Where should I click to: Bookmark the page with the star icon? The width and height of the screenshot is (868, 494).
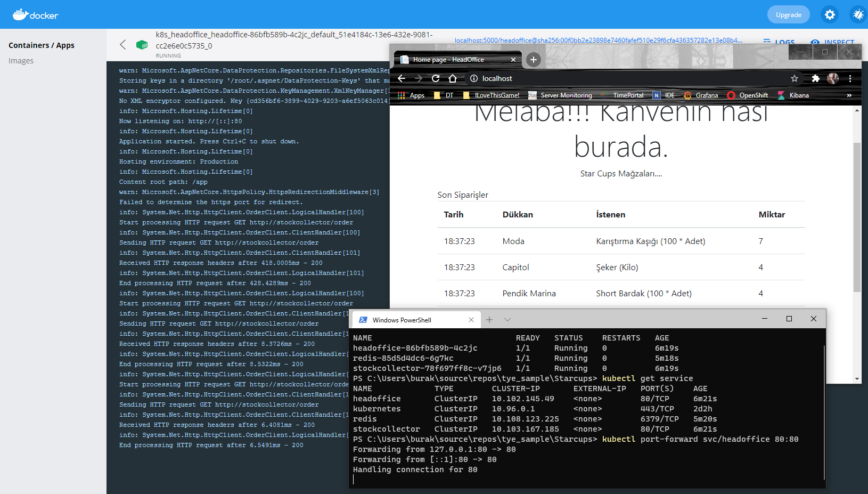795,78
